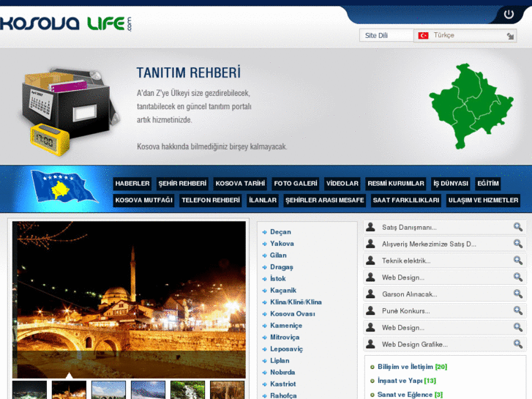Open the HABERLER menu item

pyautogui.click(x=132, y=183)
